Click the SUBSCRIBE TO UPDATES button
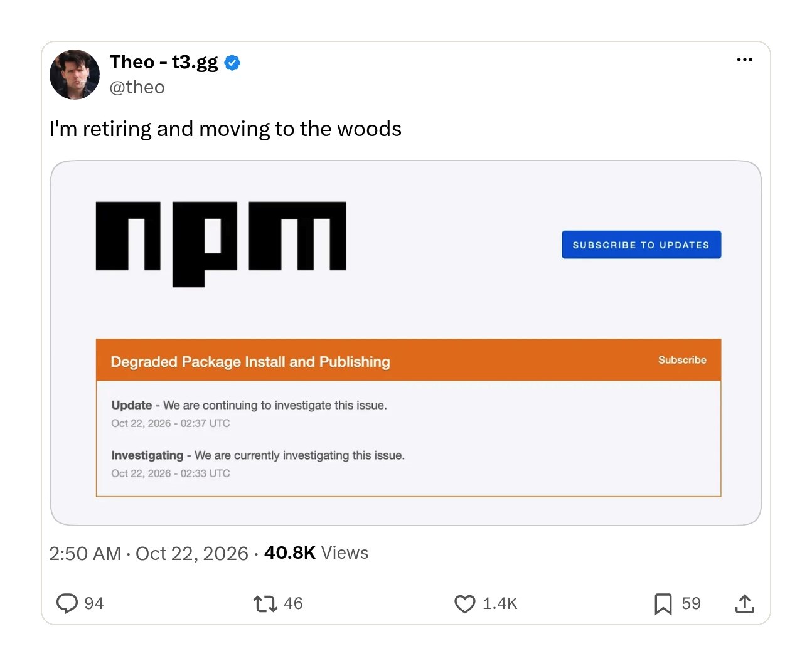812x666 pixels. (641, 245)
